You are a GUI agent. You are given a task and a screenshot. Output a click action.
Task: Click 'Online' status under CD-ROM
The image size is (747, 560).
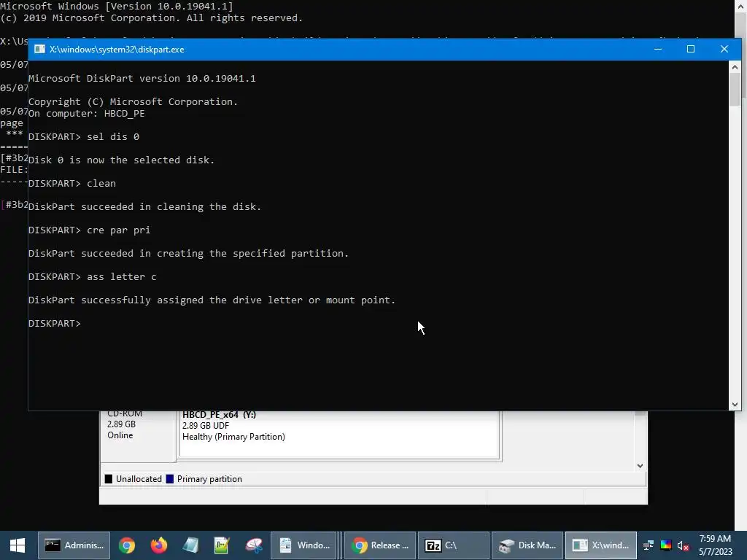click(x=120, y=435)
